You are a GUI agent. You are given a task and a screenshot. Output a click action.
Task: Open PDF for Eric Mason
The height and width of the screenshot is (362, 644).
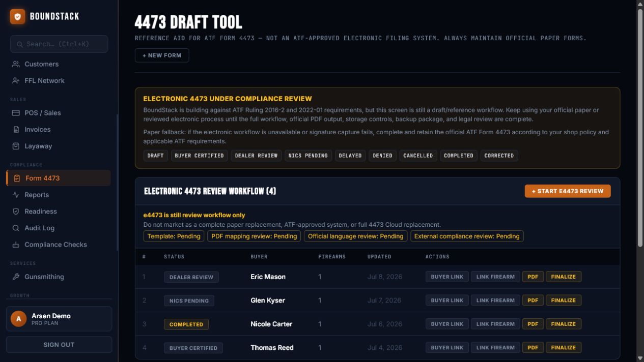click(x=533, y=277)
